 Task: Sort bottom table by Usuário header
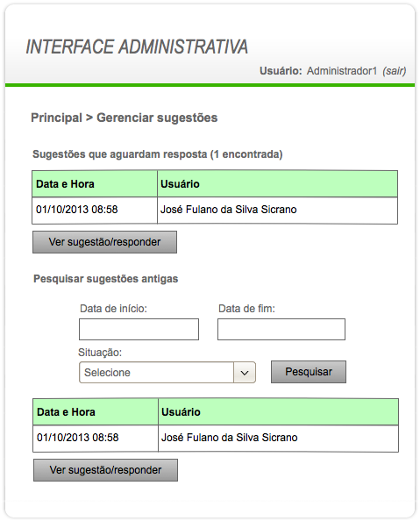(x=279, y=412)
